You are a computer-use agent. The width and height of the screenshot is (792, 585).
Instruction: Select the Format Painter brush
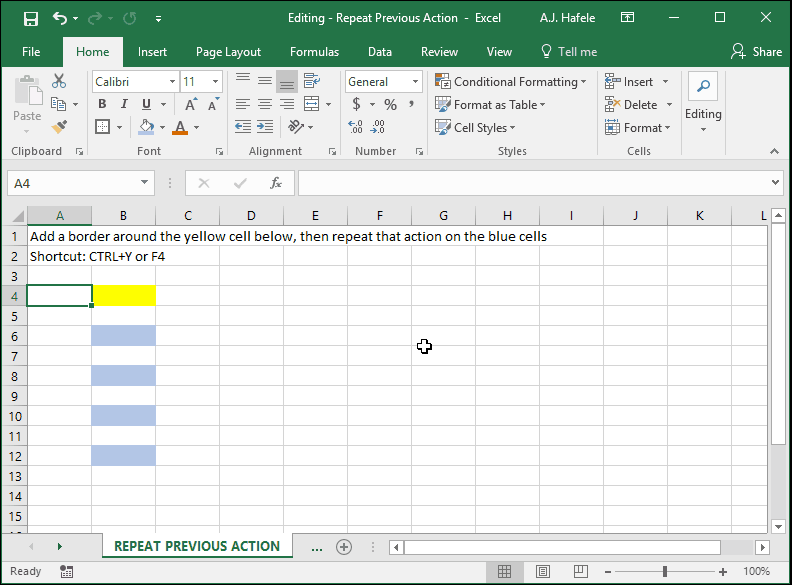click(x=59, y=127)
